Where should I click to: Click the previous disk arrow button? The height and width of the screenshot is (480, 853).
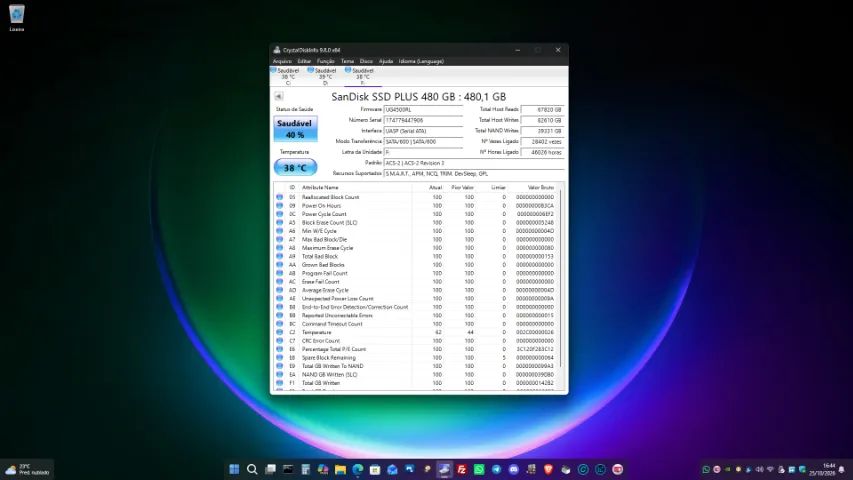[279, 96]
